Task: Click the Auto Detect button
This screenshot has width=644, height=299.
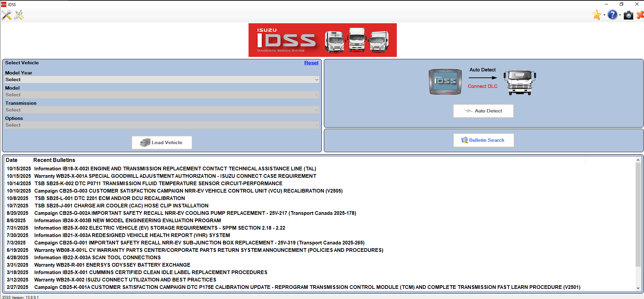Action: 483,111
